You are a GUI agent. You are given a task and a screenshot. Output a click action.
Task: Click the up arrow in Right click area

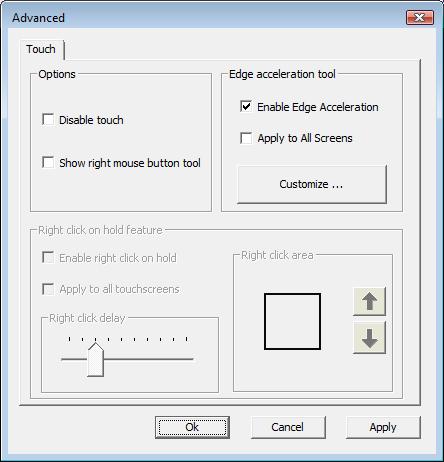pos(369,301)
